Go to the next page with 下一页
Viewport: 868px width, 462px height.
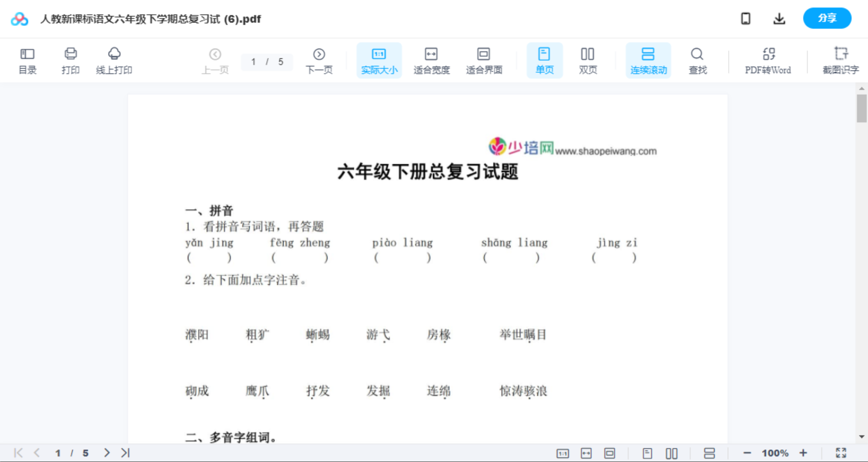tap(319, 60)
